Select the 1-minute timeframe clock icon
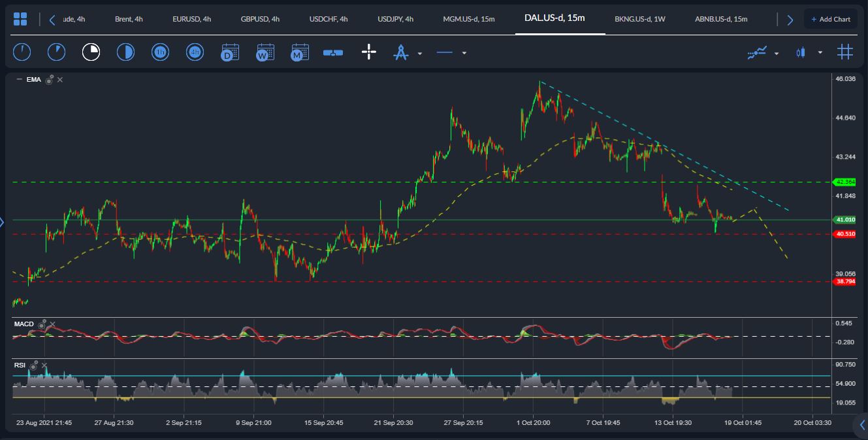 22,52
